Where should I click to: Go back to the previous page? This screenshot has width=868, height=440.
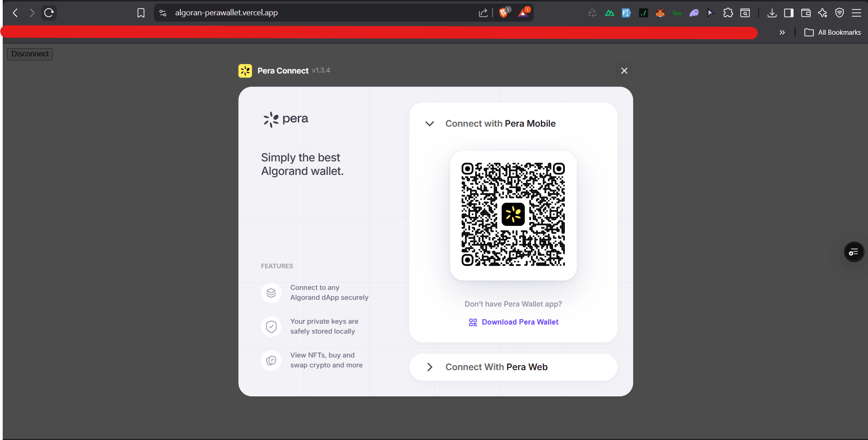tap(15, 13)
